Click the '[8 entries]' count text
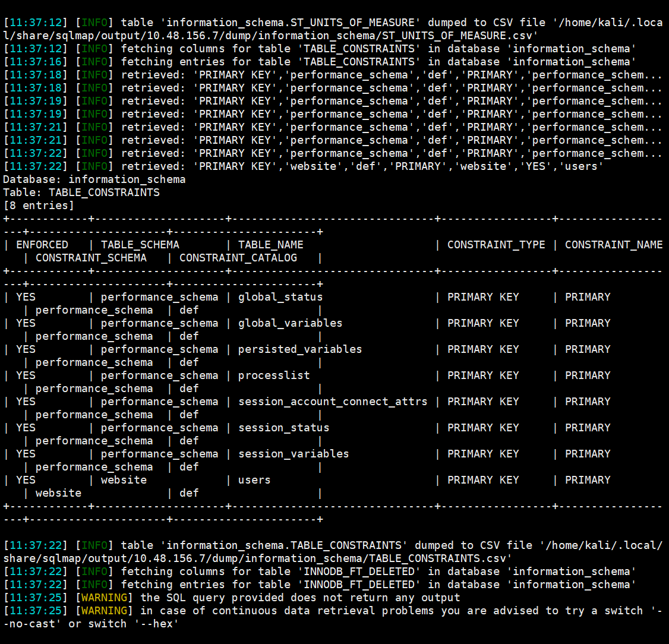 (x=39, y=206)
